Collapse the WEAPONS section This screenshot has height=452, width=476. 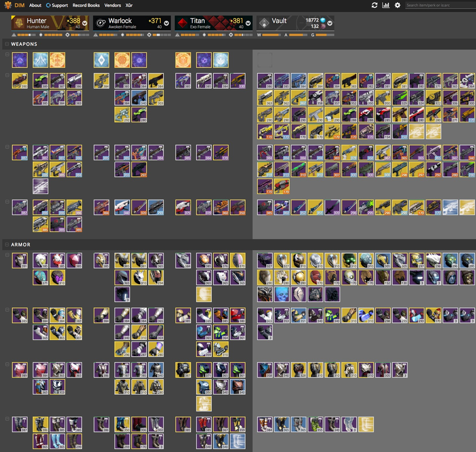click(x=7, y=44)
